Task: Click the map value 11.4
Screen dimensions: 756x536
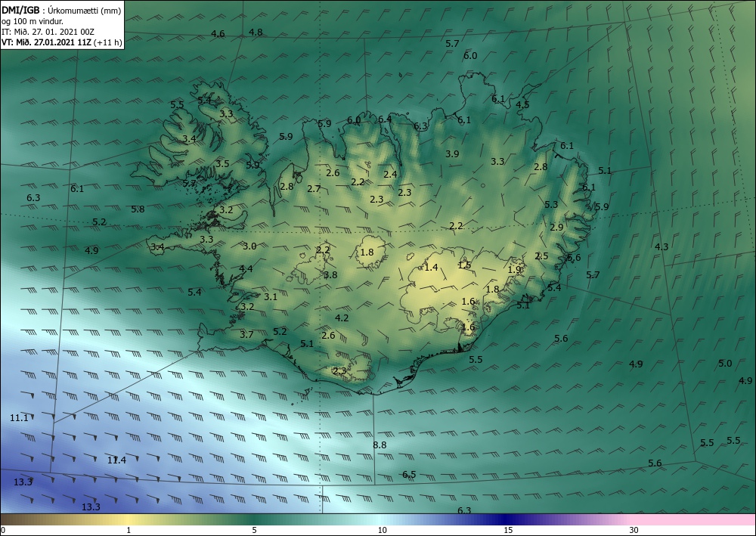Action: [x=116, y=460]
